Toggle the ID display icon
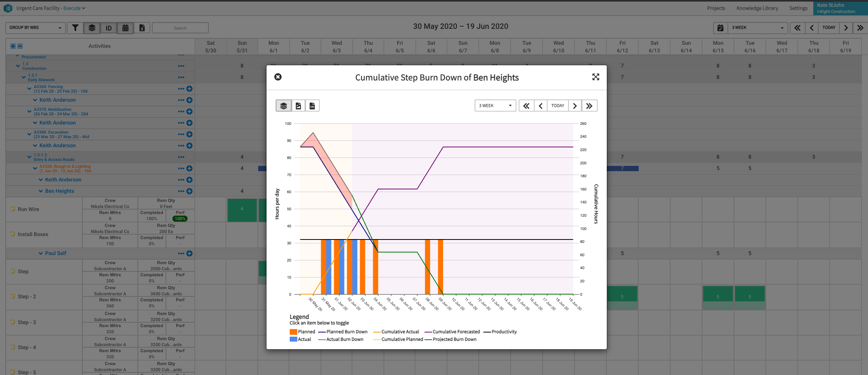Image resolution: width=868 pixels, height=375 pixels. tap(109, 28)
